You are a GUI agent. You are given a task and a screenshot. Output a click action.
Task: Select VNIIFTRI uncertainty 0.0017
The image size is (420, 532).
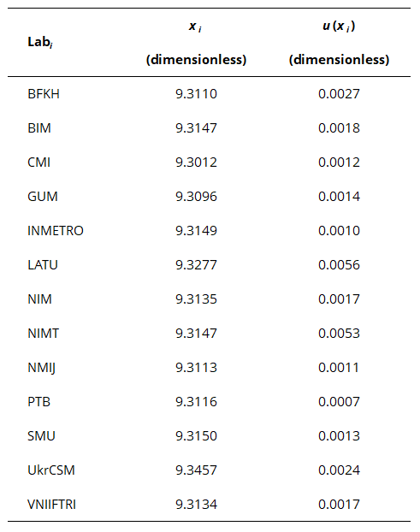pyautogui.click(x=339, y=505)
